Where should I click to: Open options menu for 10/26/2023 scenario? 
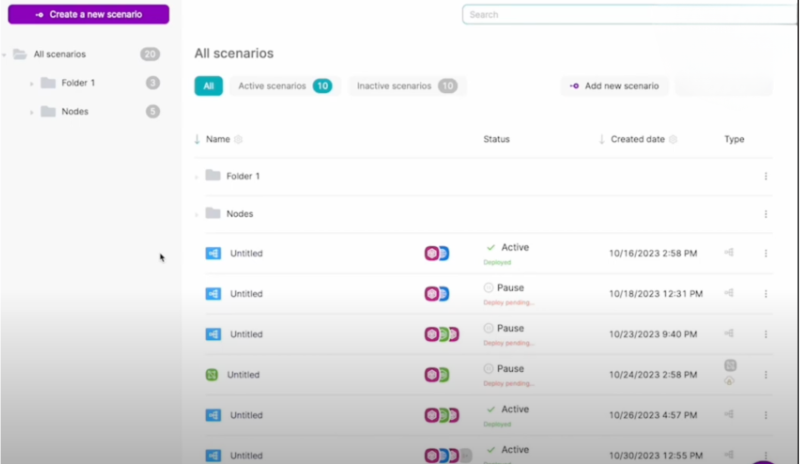coord(766,415)
